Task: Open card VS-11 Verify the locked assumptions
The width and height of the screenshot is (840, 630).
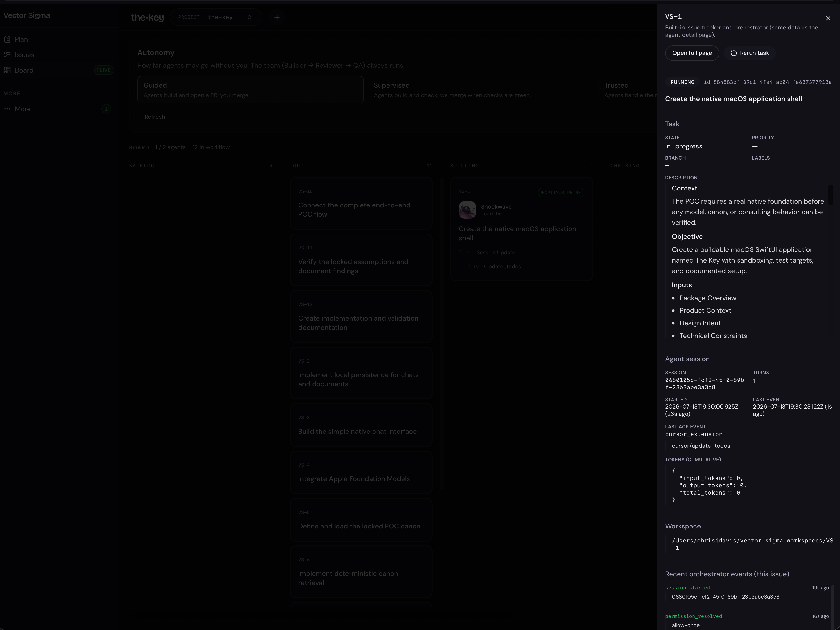Action: pos(361,260)
